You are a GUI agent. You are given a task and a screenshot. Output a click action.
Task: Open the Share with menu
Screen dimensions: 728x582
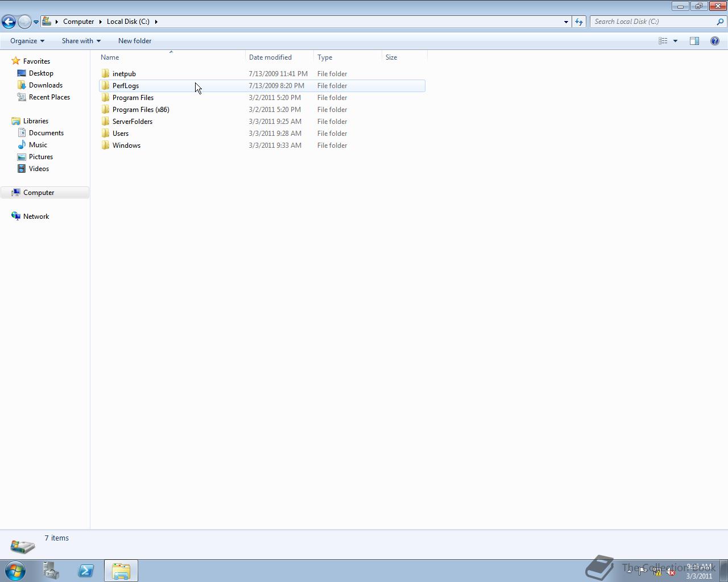point(81,41)
